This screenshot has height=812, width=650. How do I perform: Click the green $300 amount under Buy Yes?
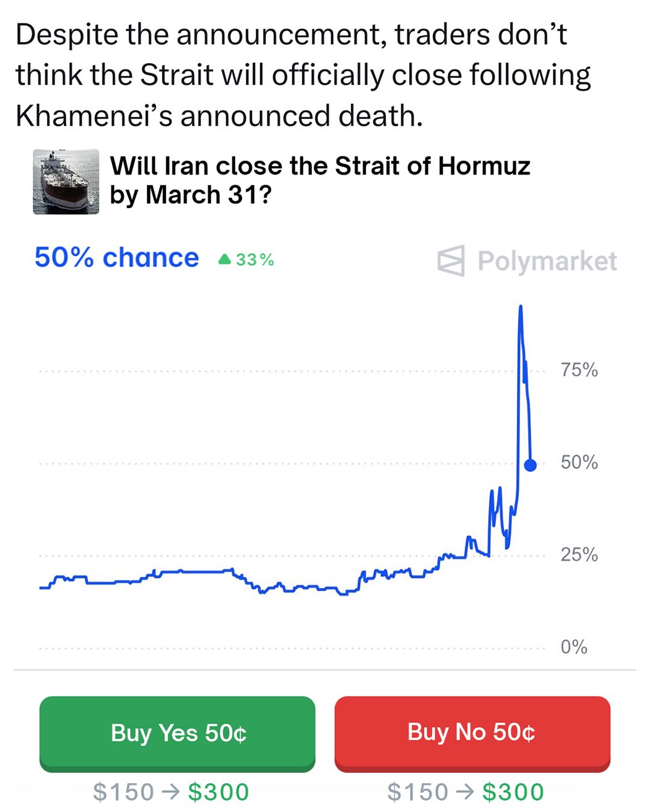pos(218,792)
